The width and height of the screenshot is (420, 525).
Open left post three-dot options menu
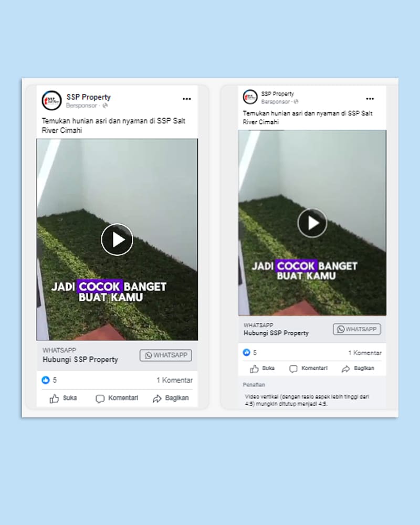(187, 99)
